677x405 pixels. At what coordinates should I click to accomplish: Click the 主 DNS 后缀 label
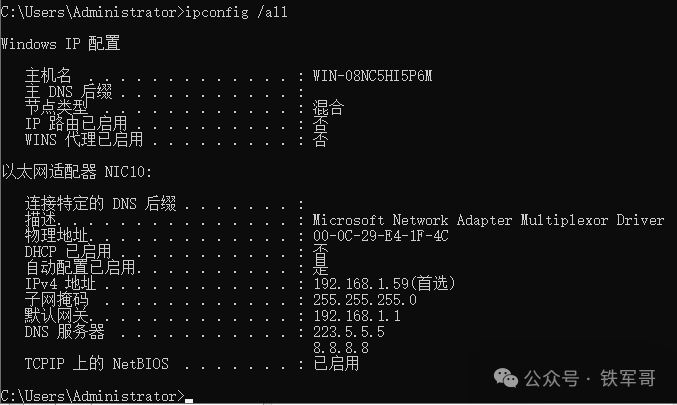(68, 92)
